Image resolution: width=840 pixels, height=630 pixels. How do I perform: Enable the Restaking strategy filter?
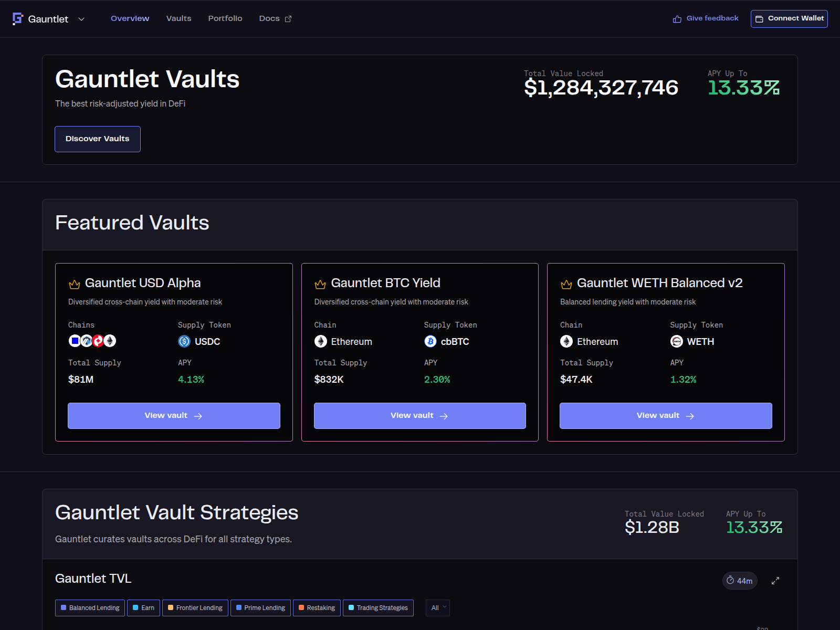pyautogui.click(x=317, y=607)
